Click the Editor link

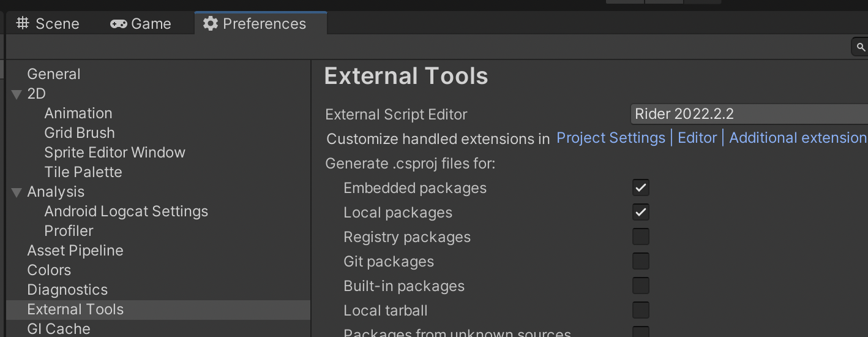point(697,138)
